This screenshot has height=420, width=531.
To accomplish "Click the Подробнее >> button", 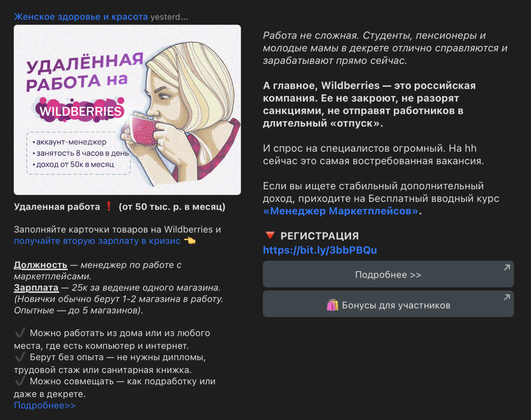I will pos(388,275).
